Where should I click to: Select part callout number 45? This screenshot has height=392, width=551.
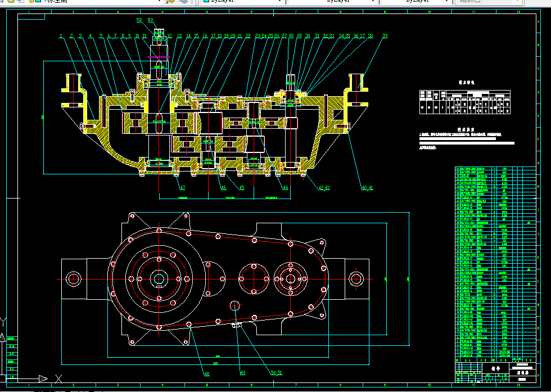241,188
